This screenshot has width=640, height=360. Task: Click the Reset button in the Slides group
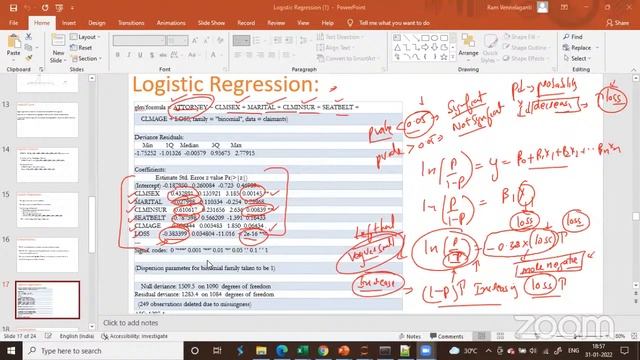[x=81, y=47]
